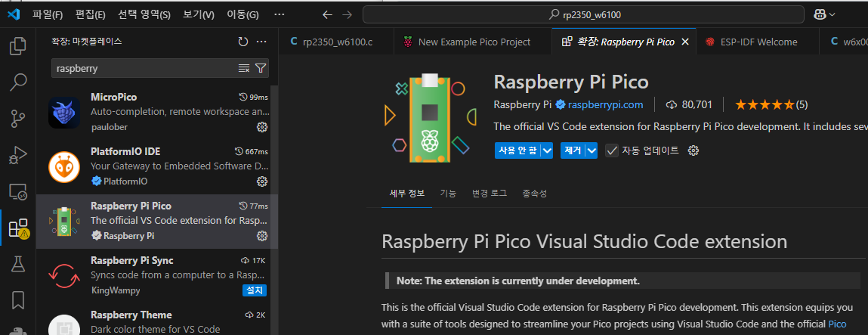Refresh the extensions marketplace list

pyautogui.click(x=243, y=42)
